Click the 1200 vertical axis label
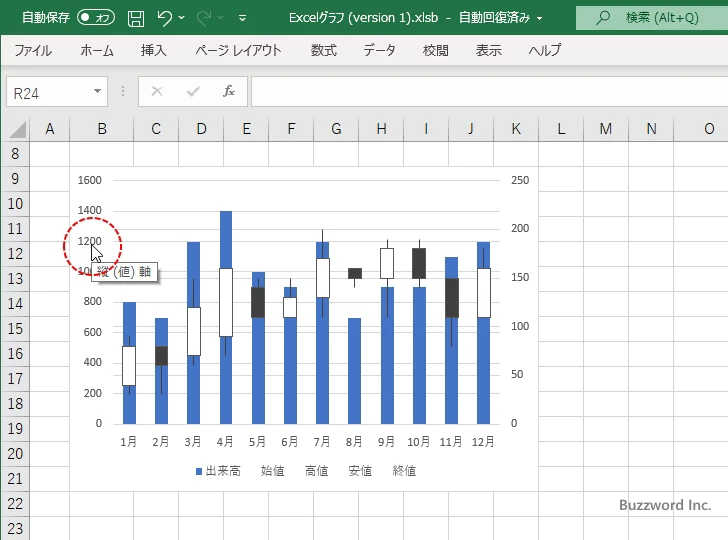The image size is (728, 540). pos(90,241)
